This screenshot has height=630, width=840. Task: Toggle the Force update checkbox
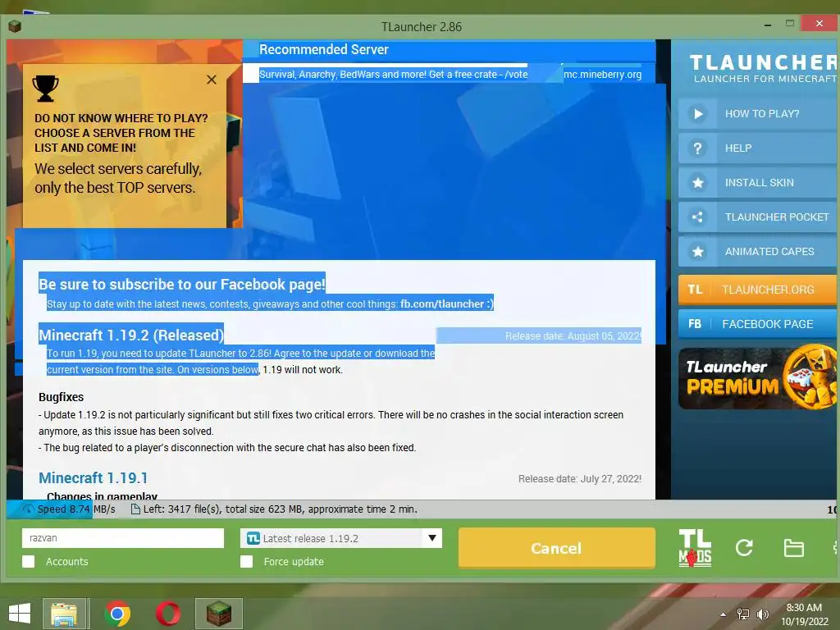(246, 561)
